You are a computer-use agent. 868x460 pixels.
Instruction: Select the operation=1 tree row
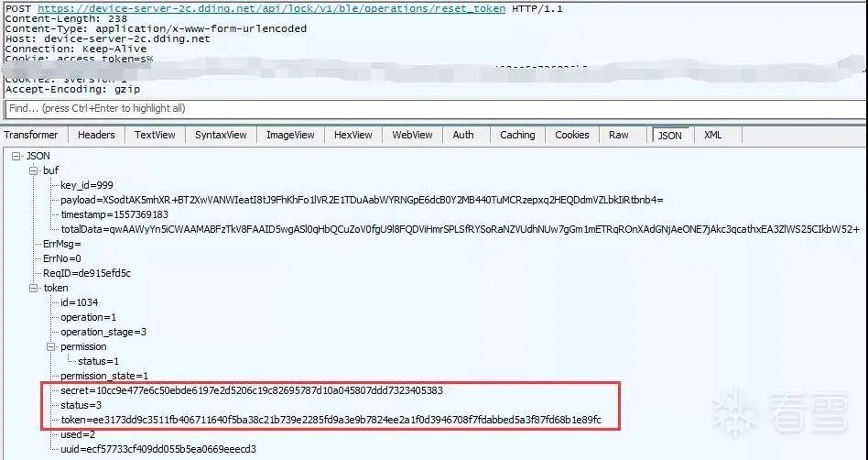[89, 318]
